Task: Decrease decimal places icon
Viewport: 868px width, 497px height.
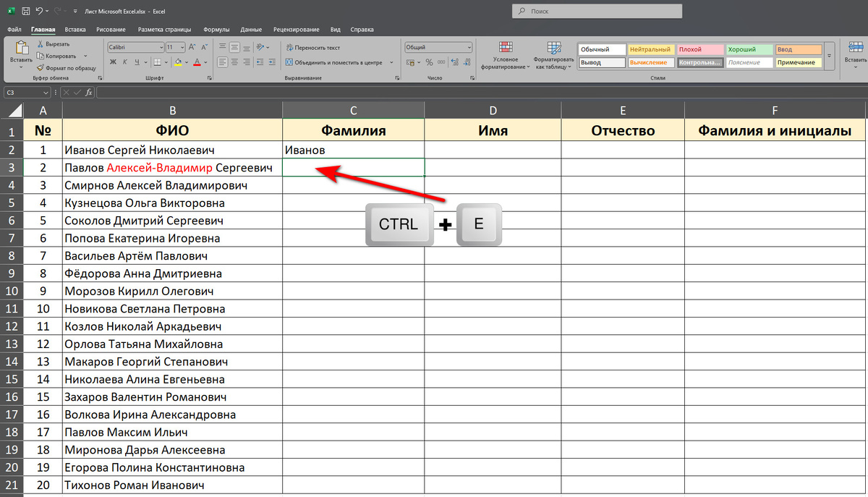Action: pos(467,62)
